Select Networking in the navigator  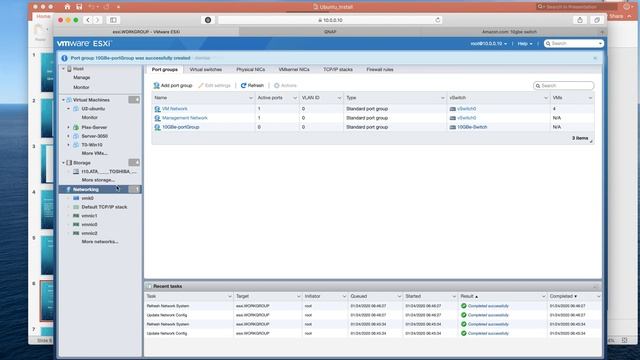86,190
